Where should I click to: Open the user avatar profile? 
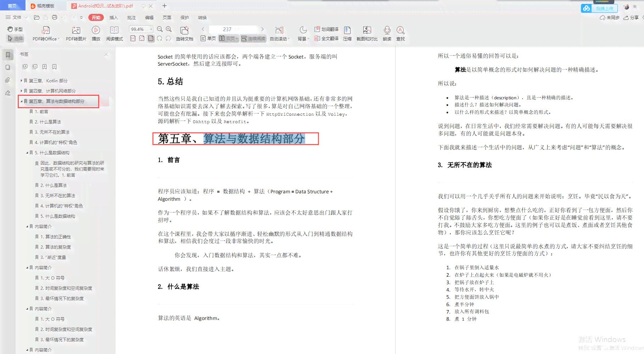(627, 7)
